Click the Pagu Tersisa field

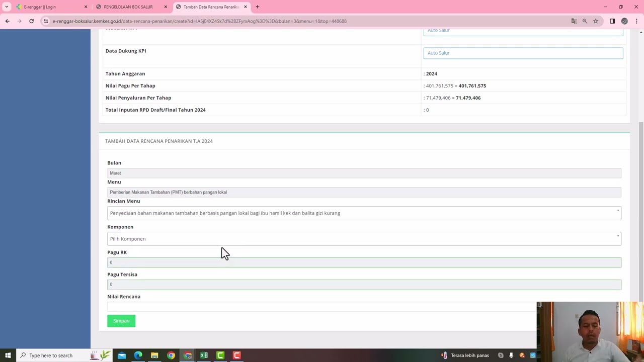(x=364, y=285)
